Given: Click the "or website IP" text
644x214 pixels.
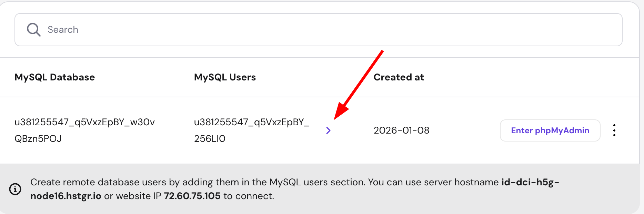Looking at the screenshot, I should (x=133, y=196).
